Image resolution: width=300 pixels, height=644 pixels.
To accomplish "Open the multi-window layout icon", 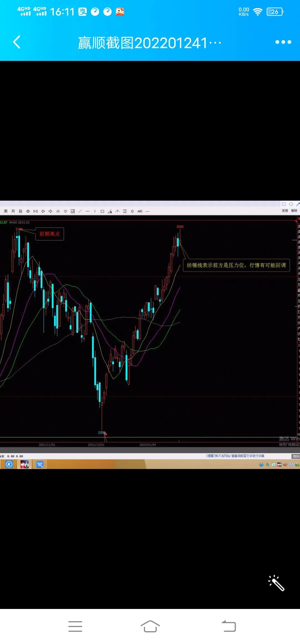I will (x=73, y=211).
